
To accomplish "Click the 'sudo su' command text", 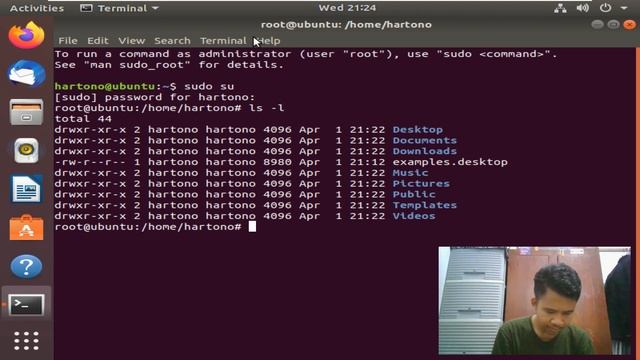I will [x=209, y=87].
